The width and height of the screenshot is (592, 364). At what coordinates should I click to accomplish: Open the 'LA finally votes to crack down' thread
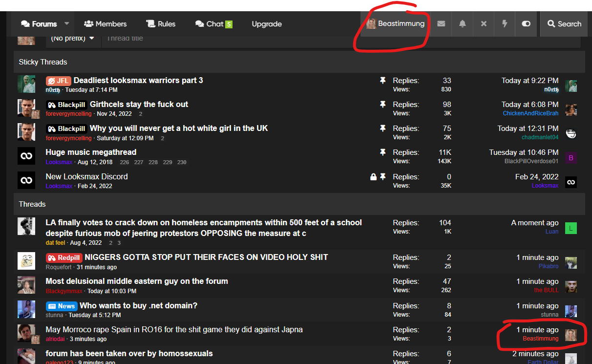tap(204, 228)
